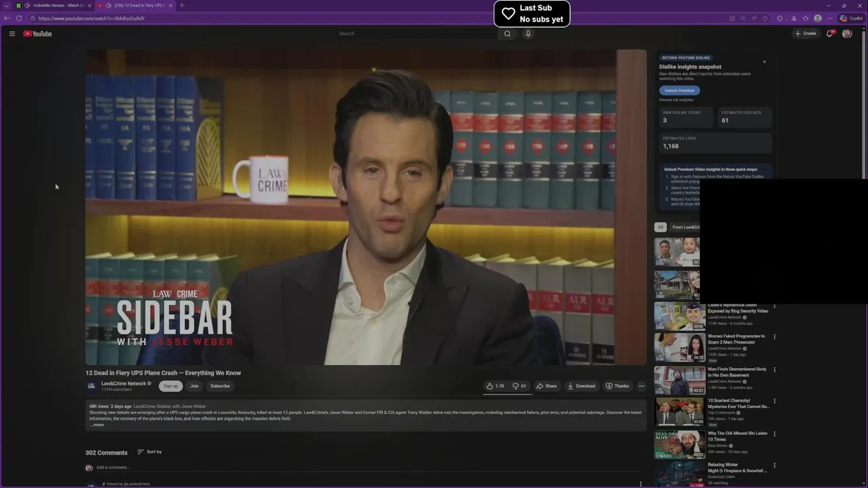Add page to favorites star in address bar
Screen dimensions: 868x488
(765, 18)
